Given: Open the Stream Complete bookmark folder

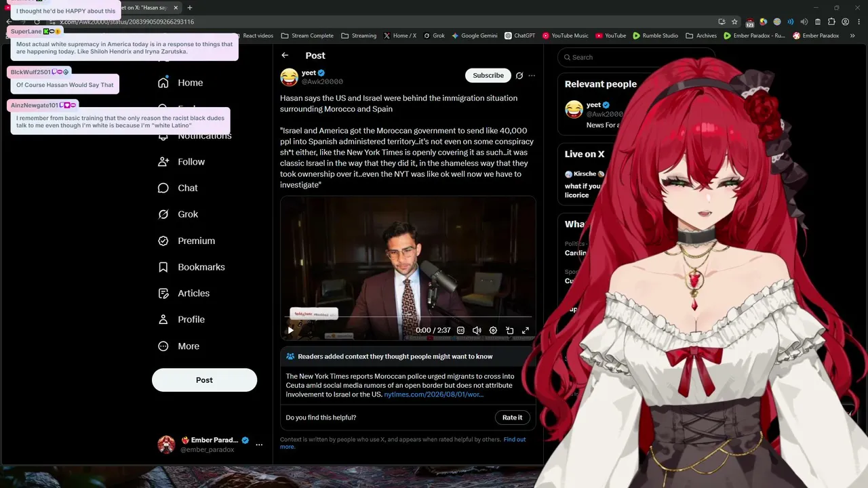Looking at the screenshot, I should coord(307,36).
